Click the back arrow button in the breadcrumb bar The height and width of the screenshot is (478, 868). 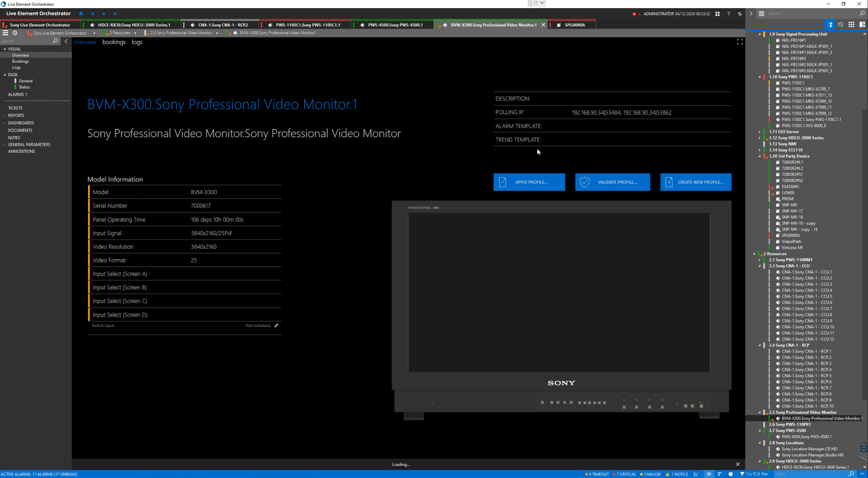15,33
